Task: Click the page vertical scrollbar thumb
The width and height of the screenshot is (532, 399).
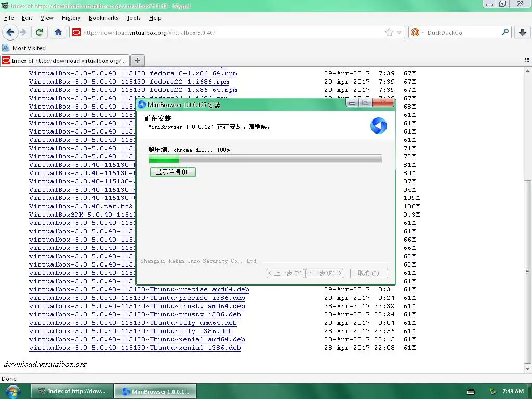Action: coord(527,271)
